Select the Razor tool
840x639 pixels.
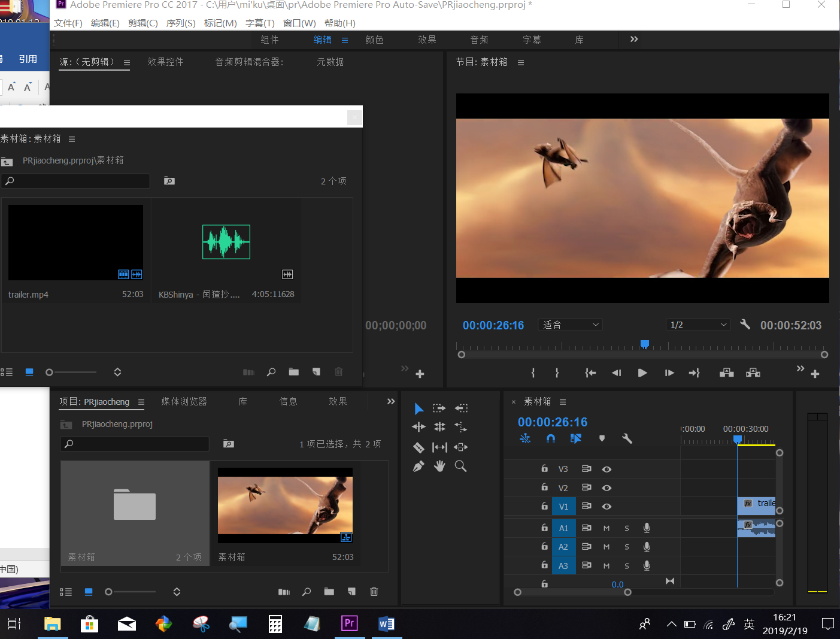point(419,447)
